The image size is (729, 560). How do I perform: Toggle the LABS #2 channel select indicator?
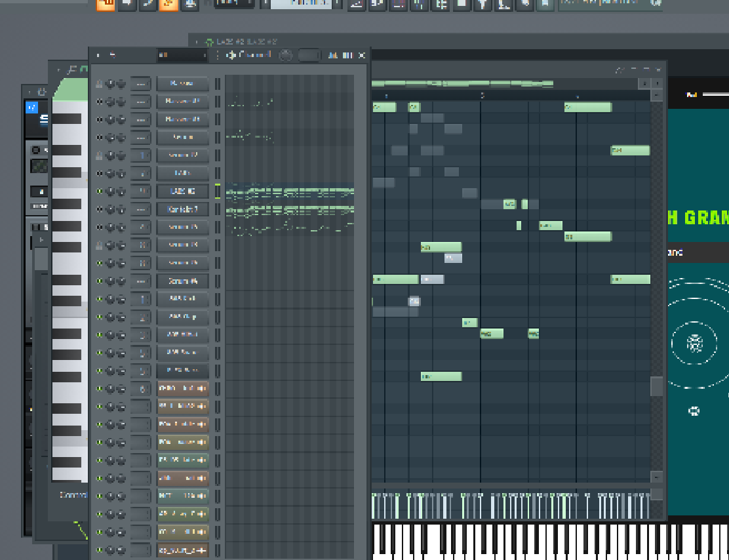click(218, 191)
